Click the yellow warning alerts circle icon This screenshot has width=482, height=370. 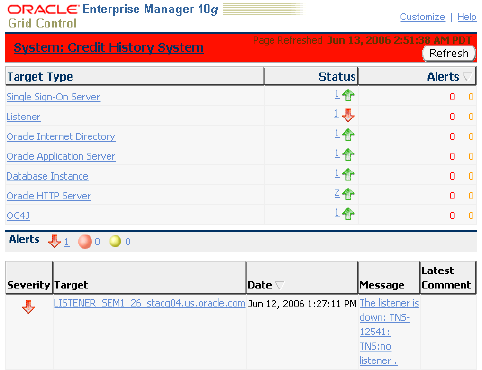tap(115, 241)
